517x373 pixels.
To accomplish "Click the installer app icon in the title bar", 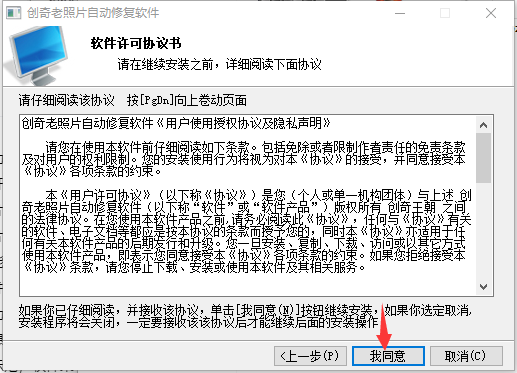I will tap(14, 13).
